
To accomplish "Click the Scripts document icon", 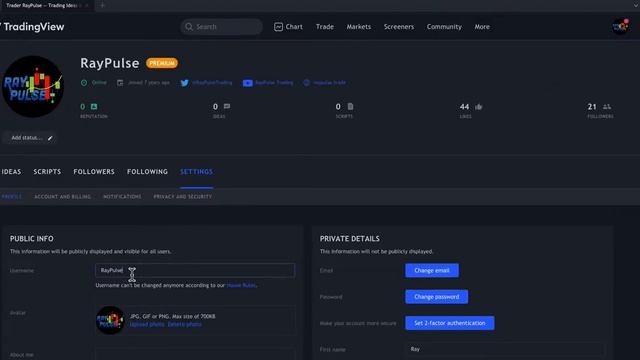I will [350, 107].
